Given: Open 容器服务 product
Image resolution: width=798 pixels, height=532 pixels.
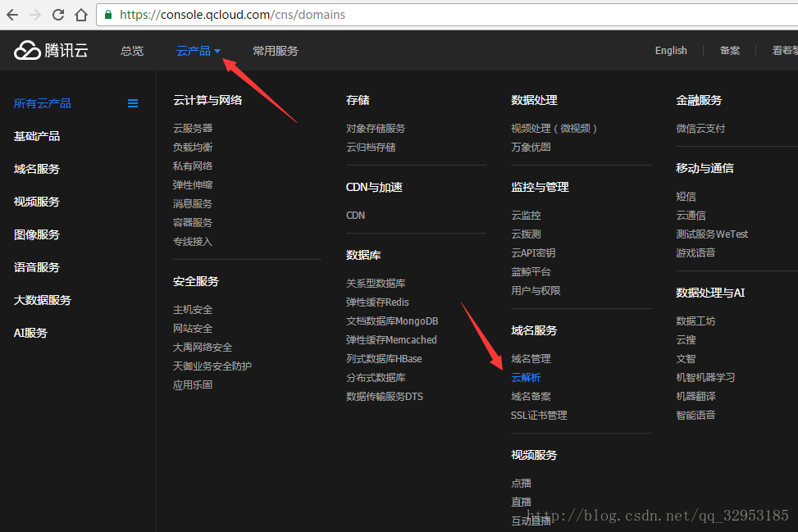Looking at the screenshot, I should [193, 222].
